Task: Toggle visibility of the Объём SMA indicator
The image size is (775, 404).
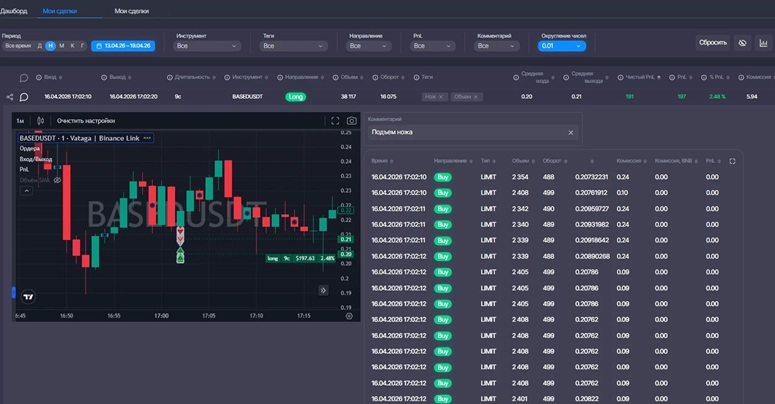Action: tap(57, 180)
